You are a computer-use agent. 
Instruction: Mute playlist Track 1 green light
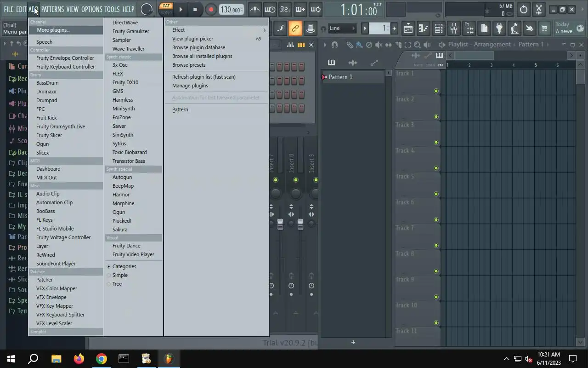click(436, 91)
